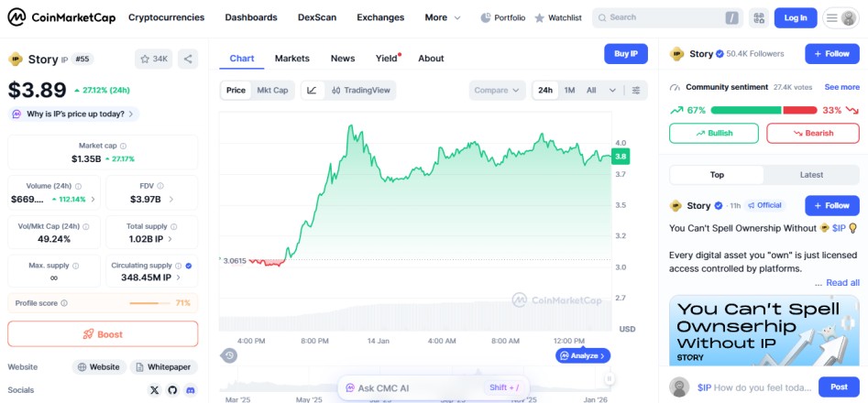The height and width of the screenshot is (403, 868).
Task: Open chart settings sliders icon
Action: point(636,90)
